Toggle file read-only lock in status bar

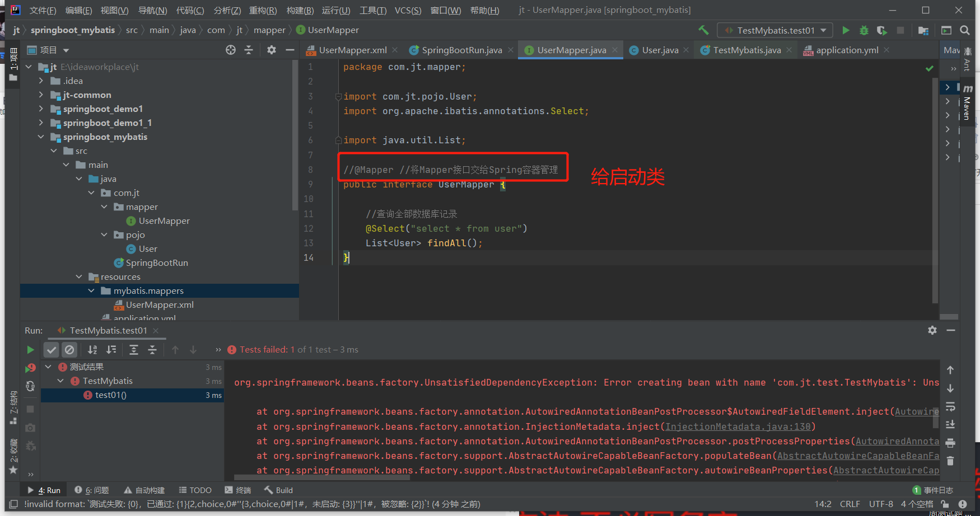coord(945,504)
